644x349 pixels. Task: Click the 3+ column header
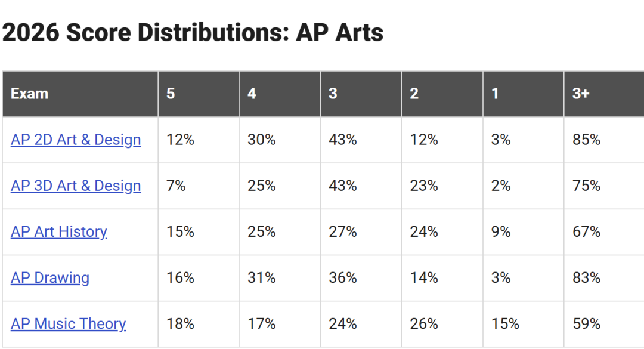point(603,94)
